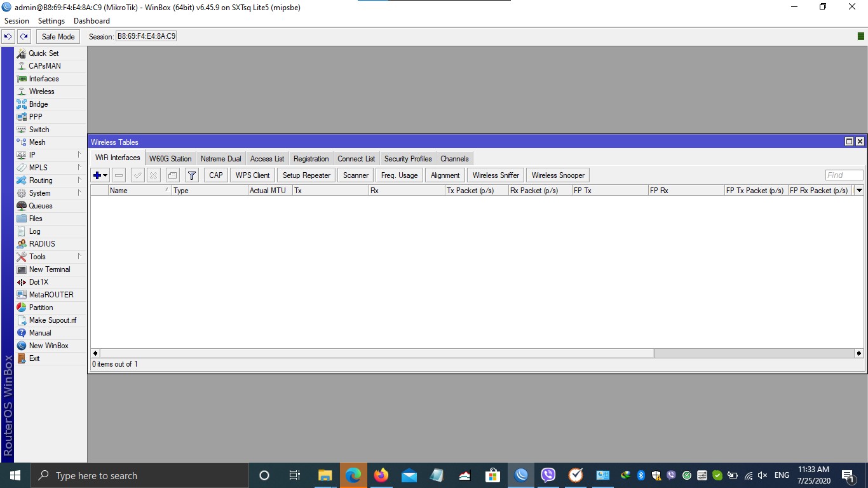
Task: Toggle Safe Mode
Action: click(x=58, y=37)
